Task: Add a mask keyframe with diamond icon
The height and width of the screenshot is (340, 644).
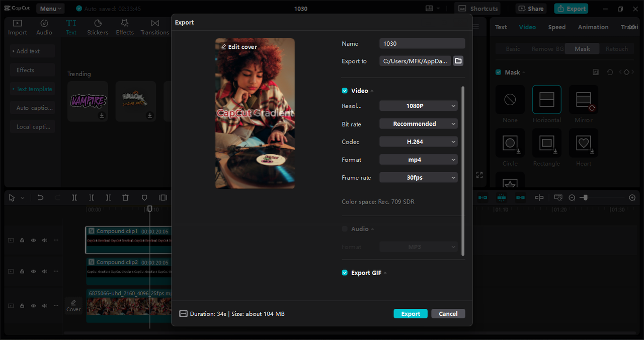Action: (x=626, y=73)
